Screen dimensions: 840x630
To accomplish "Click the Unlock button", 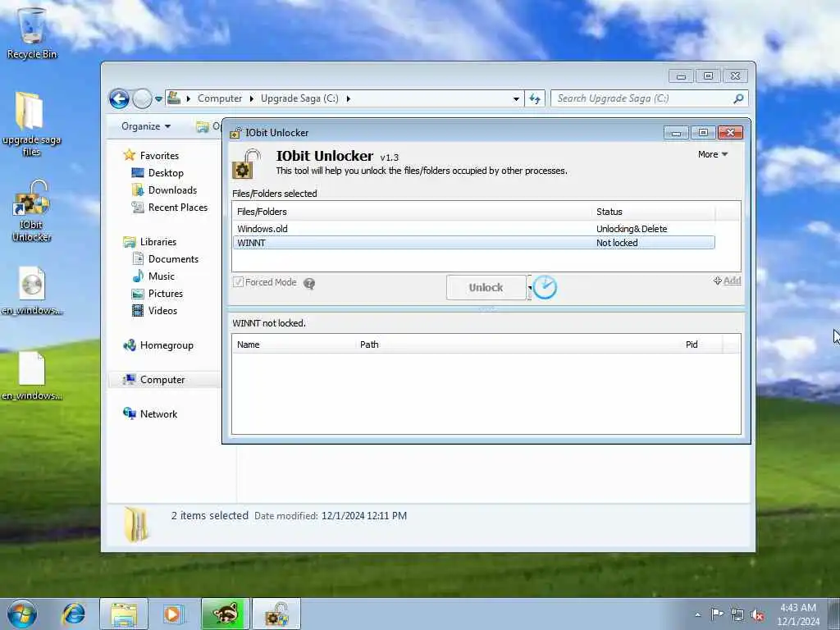I will [486, 288].
